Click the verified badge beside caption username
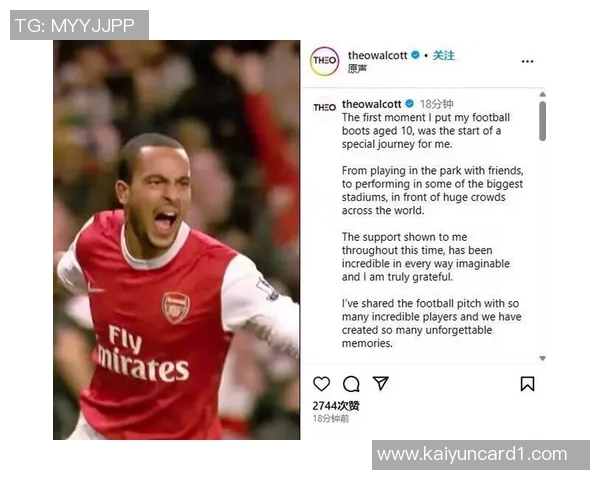The width and height of the screenshot is (600, 480). pyautogui.click(x=409, y=103)
